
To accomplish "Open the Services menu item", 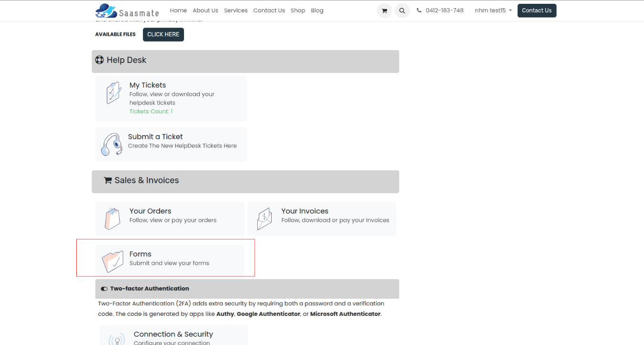I will coord(235,10).
